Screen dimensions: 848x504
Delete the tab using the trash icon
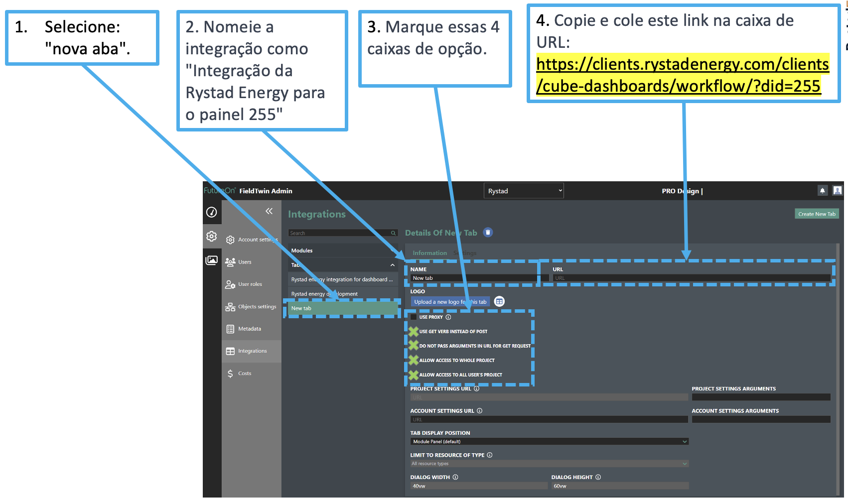488,232
